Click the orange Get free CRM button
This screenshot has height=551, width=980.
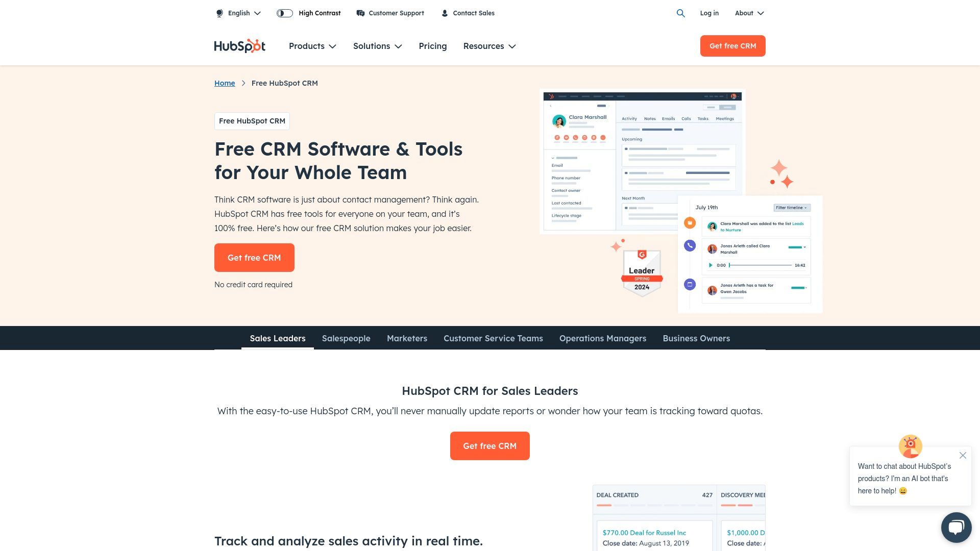[254, 258]
